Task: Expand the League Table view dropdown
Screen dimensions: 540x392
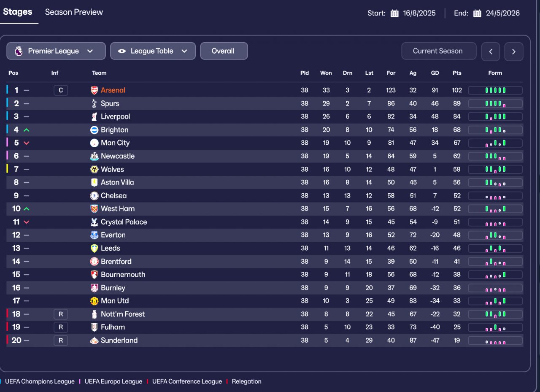Action: click(x=153, y=51)
